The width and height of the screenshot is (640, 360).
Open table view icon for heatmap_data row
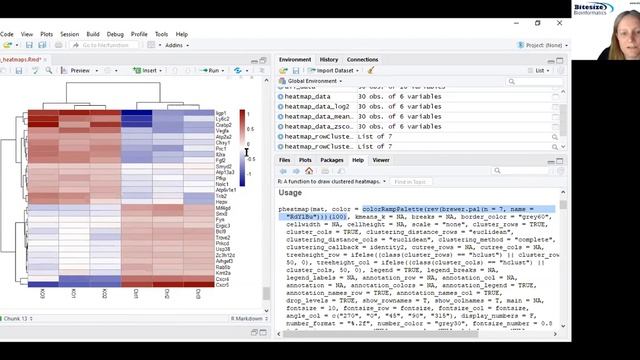click(556, 97)
